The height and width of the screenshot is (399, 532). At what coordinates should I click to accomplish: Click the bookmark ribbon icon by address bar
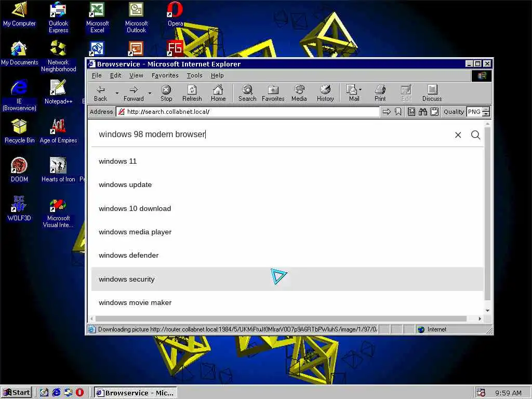(398, 112)
